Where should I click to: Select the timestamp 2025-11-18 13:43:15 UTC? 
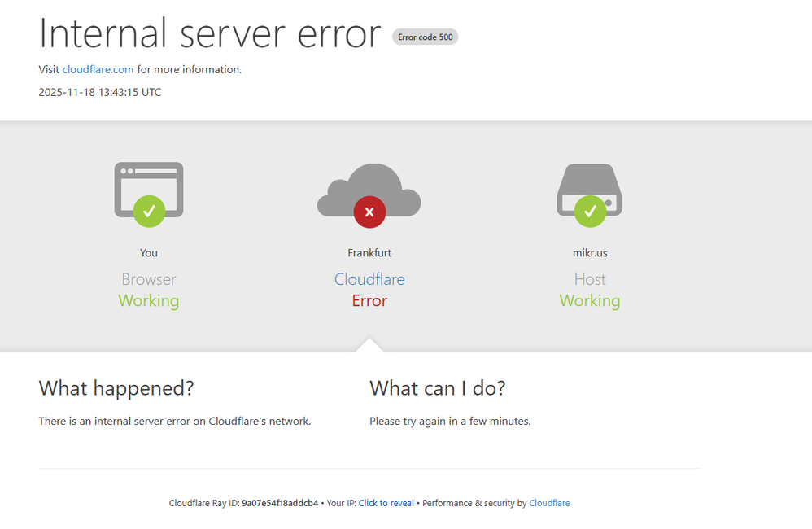click(100, 92)
